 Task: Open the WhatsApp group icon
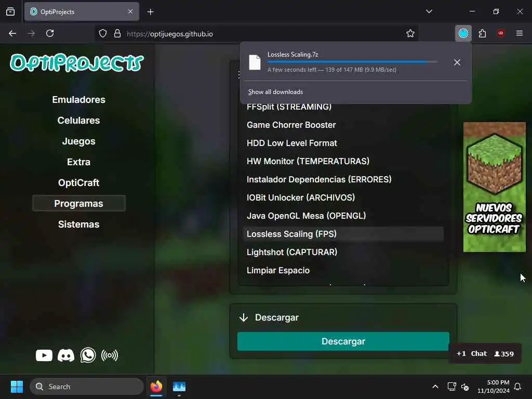tap(88, 355)
